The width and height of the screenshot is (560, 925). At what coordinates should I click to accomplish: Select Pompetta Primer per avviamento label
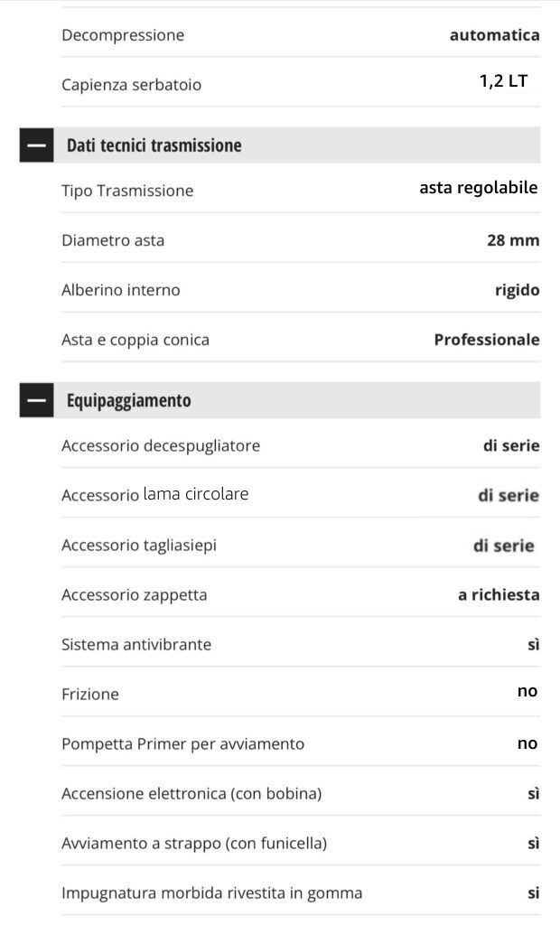183,743
